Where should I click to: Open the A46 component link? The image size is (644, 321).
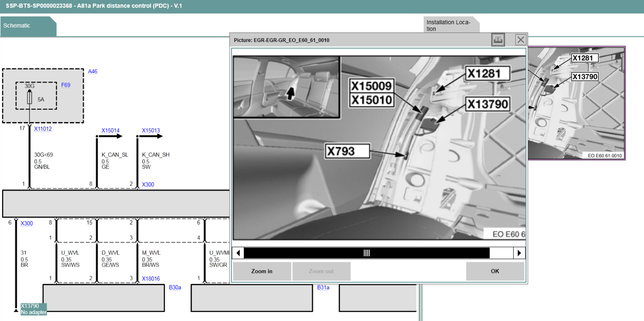click(93, 71)
